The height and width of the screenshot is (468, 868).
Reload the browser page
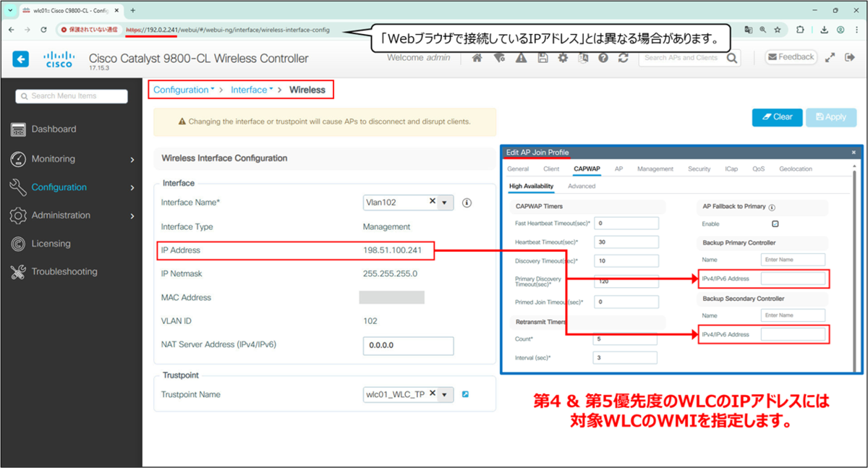click(43, 30)
